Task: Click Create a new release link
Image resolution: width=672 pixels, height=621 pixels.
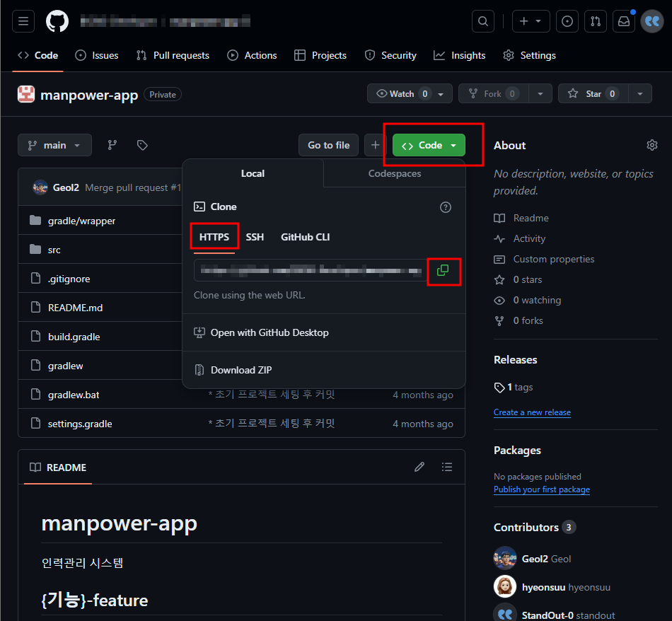Action: [532, 412]
